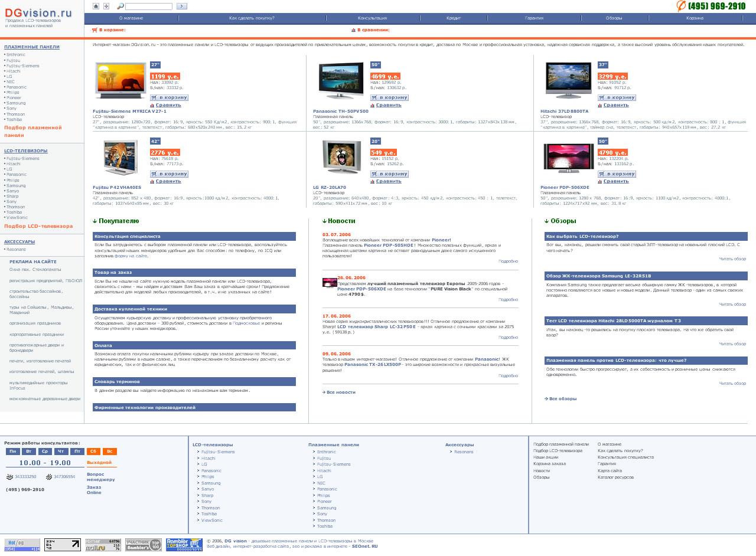Add Pioneer PDP-506XDE to cart
The height and width of the screenshot is (556, 756).
point(617,174)
